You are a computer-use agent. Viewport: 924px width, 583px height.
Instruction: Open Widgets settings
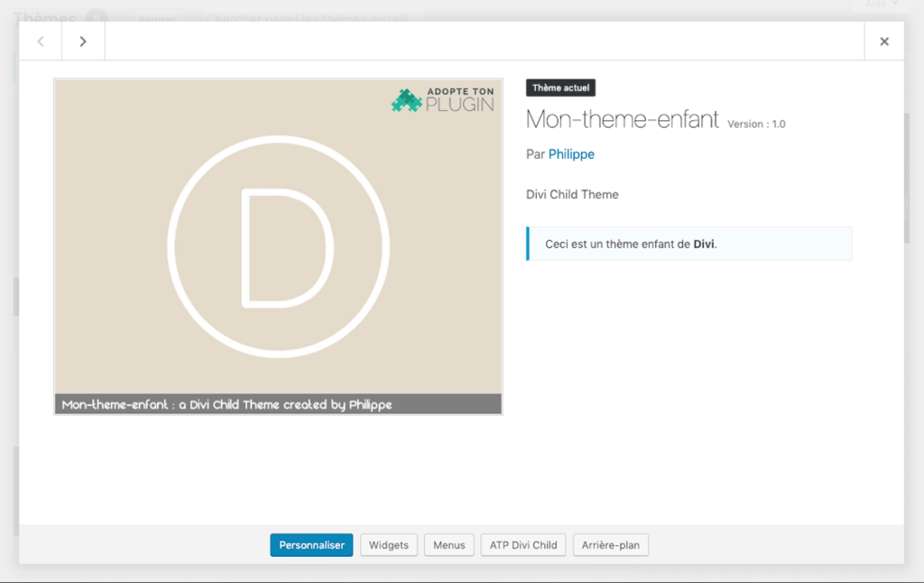[388, 545]
